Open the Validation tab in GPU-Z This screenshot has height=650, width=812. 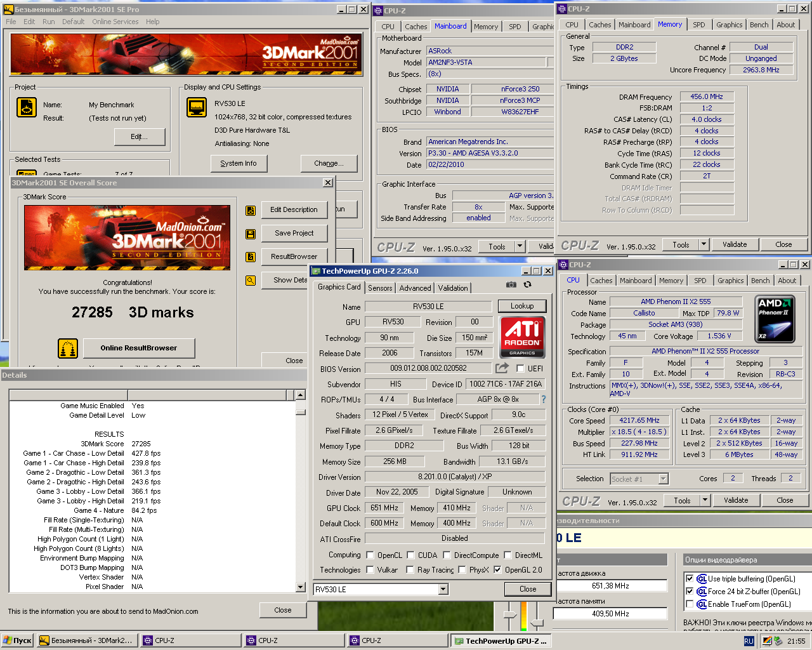(x=453, y=288)
